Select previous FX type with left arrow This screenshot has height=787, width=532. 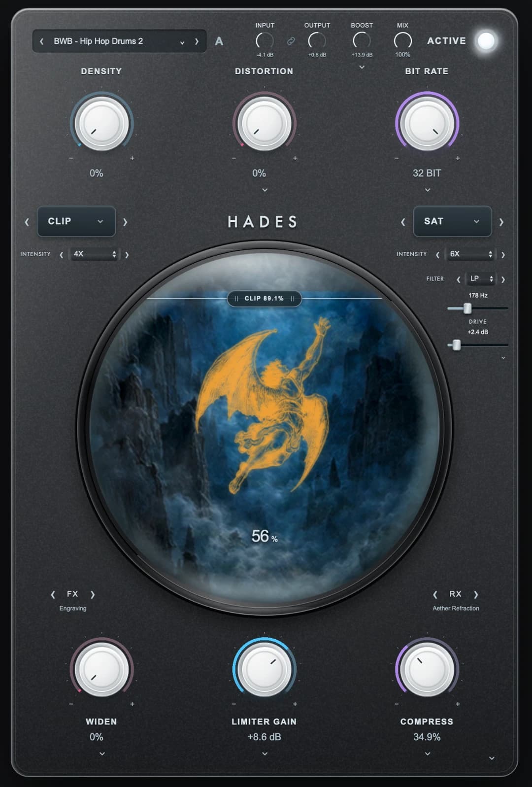coord(53,595)
